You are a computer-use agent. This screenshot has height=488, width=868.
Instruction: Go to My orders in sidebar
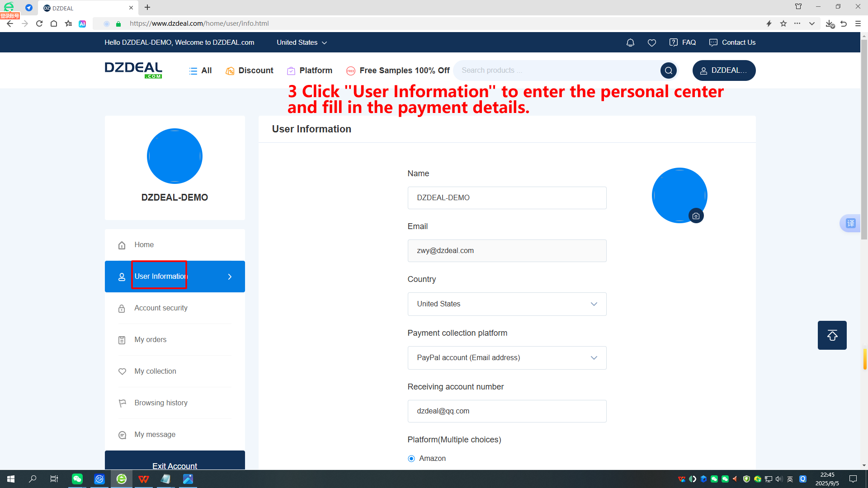(x=150, y=340)
